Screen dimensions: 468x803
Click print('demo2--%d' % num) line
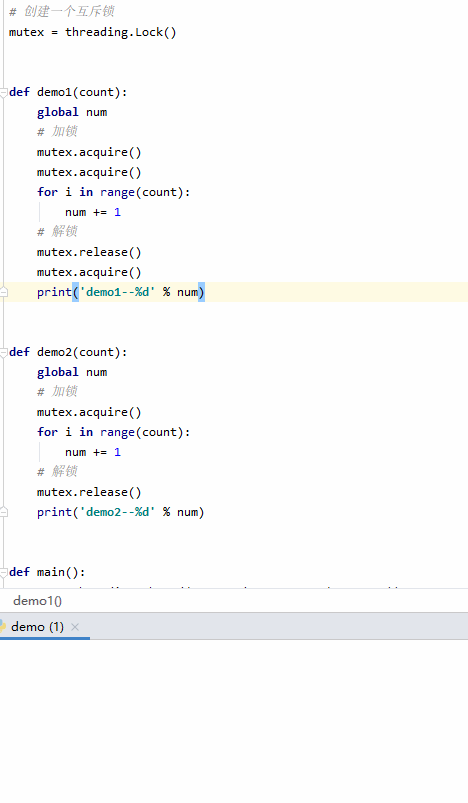(x=121, y=512)
